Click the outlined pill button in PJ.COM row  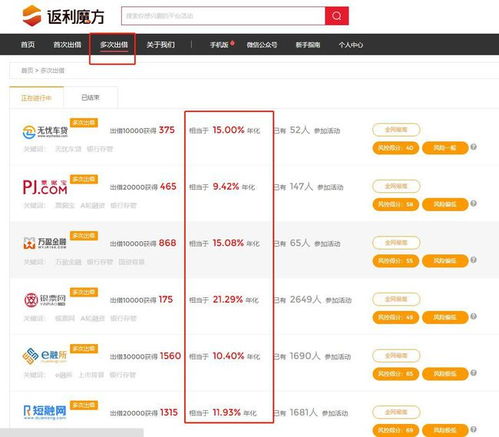tap(396, 186)
